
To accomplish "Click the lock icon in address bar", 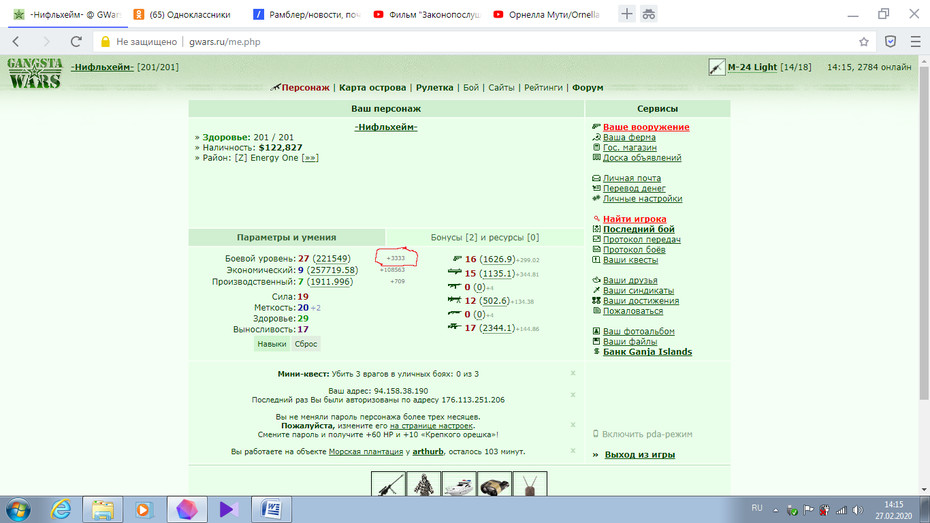I will pos(105,42).
